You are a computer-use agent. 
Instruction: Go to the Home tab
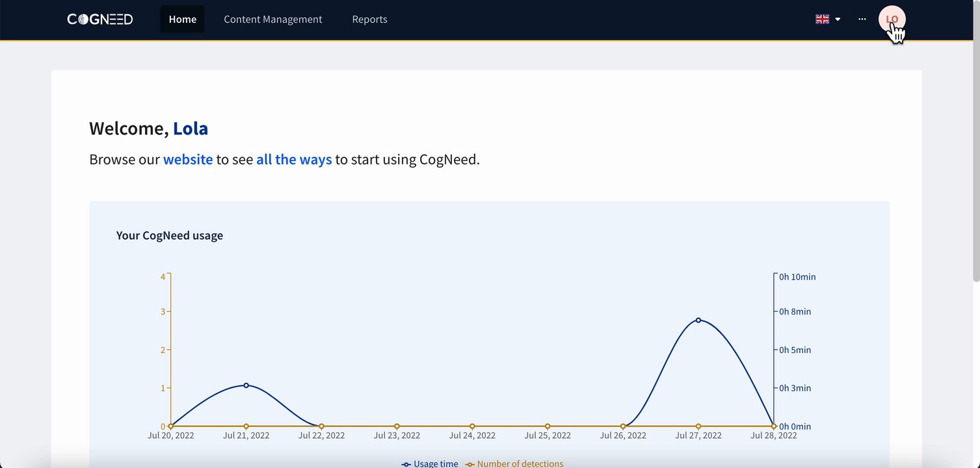tap(182, 19)
